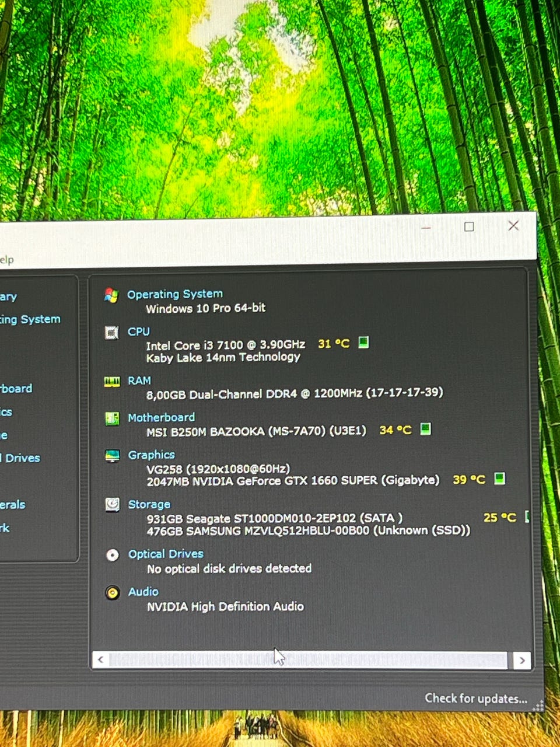The height and width of the screenshot is (747, 560).
Task: Open the Help menu
Action: tap(6, 260)
